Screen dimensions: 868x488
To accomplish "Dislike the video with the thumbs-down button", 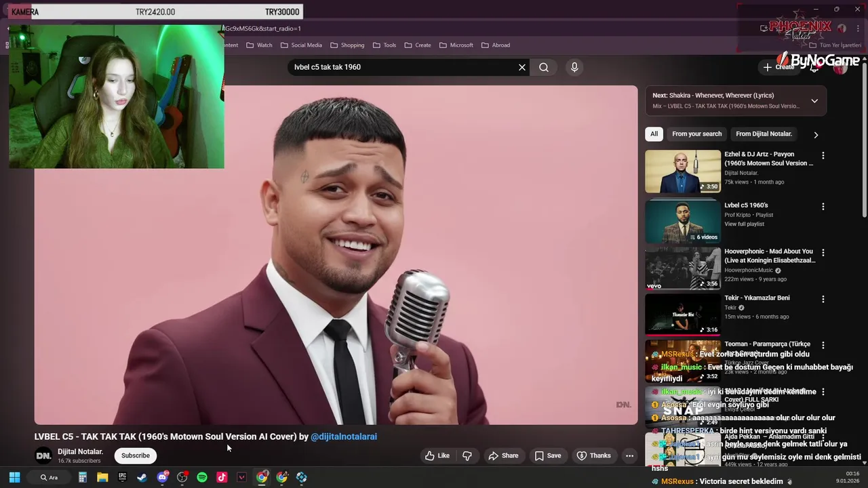I will pyautogui.click(x=467, y=455).
